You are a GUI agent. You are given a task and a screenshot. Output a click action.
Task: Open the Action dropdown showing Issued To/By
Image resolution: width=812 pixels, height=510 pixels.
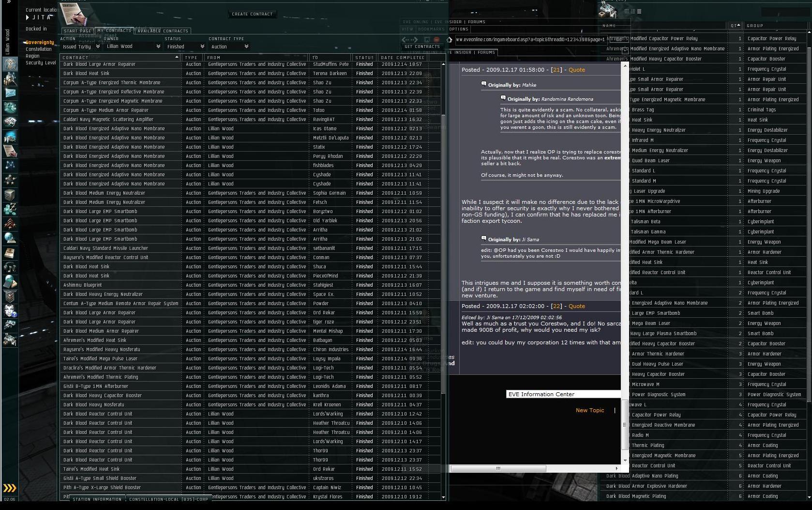pos(80,46)
